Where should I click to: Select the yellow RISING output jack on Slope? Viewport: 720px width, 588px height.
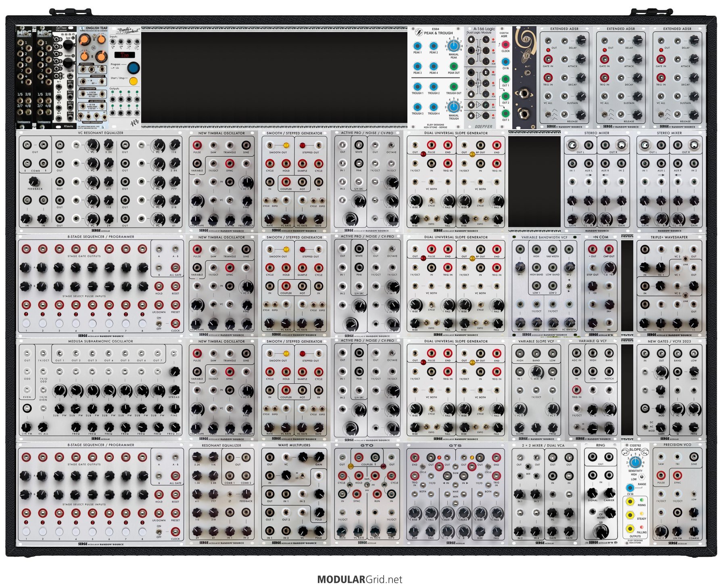pyautogui.click(x=630, y=502)
